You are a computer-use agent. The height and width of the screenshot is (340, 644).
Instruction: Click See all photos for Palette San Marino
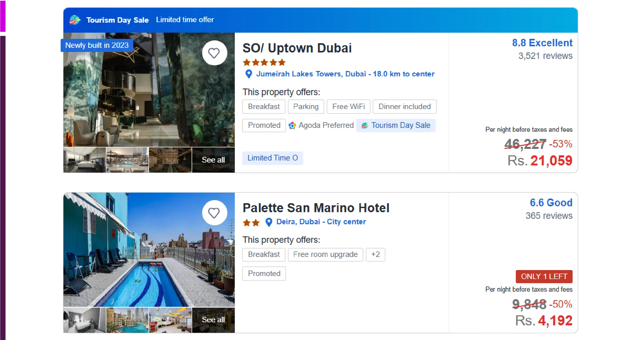[213, 320]
